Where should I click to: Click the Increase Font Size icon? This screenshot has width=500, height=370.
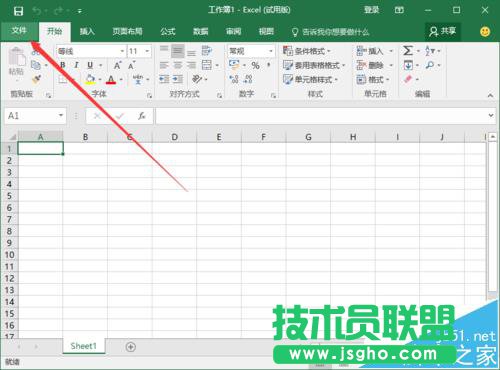coord(117,65)
